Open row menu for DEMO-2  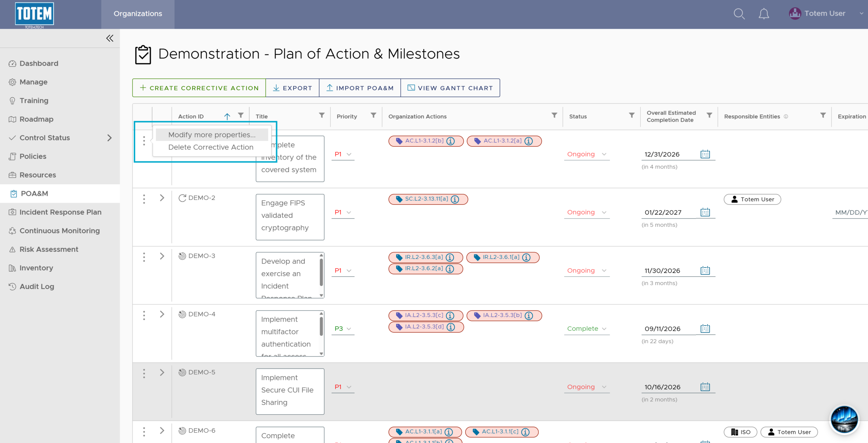click(x=144, y=199)
